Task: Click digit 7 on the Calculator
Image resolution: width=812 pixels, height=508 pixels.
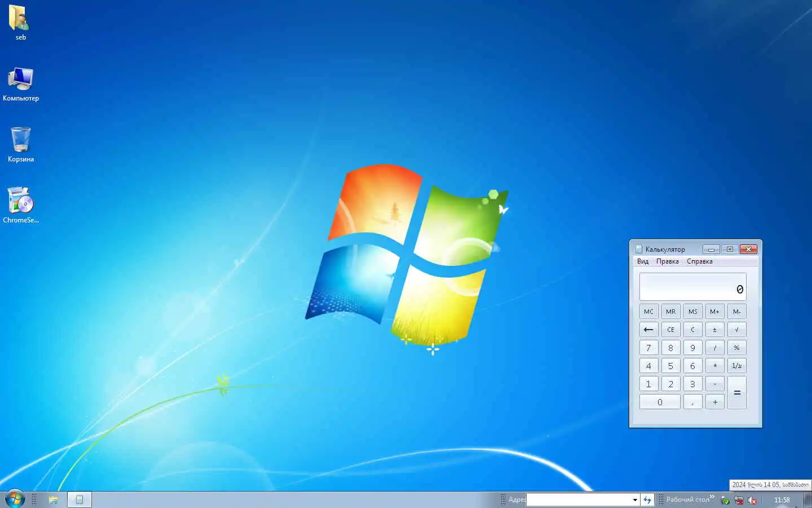Action: (648, 348)
